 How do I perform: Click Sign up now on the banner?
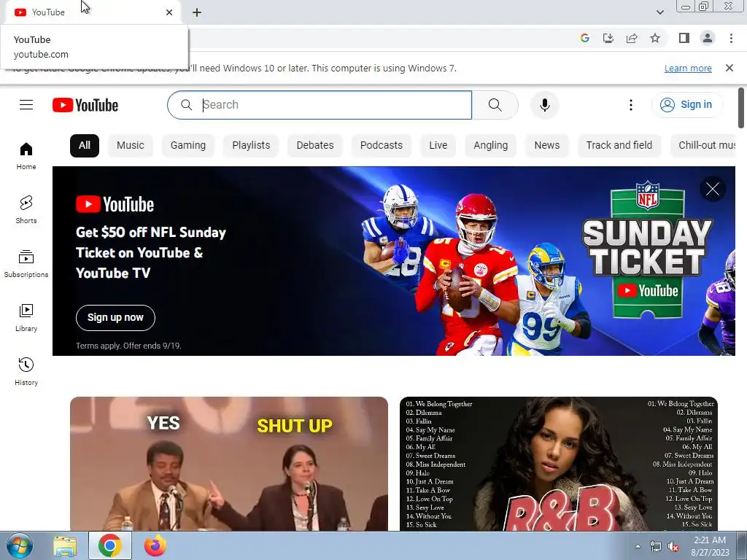click(x=115, y=318)
